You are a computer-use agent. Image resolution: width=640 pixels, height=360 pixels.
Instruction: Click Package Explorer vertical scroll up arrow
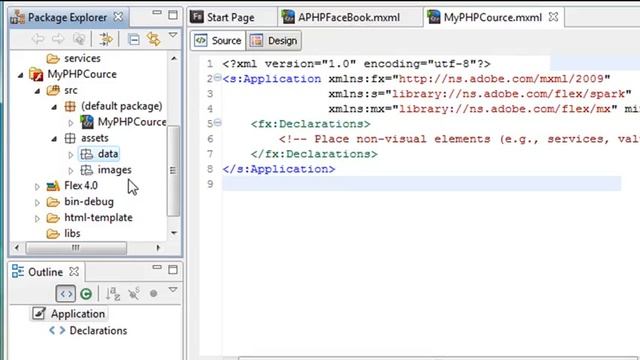tap(174, 58)
